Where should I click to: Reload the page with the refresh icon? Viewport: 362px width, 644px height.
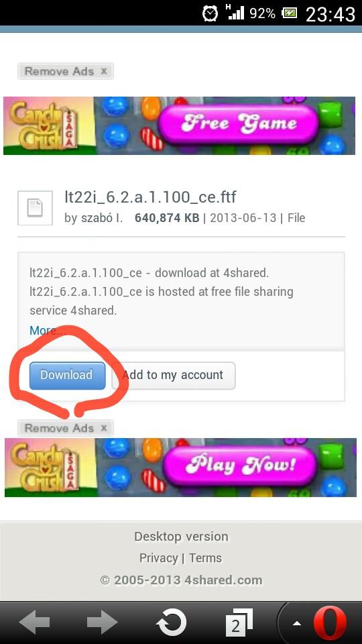pyautogui.click(x=171, y=623)
